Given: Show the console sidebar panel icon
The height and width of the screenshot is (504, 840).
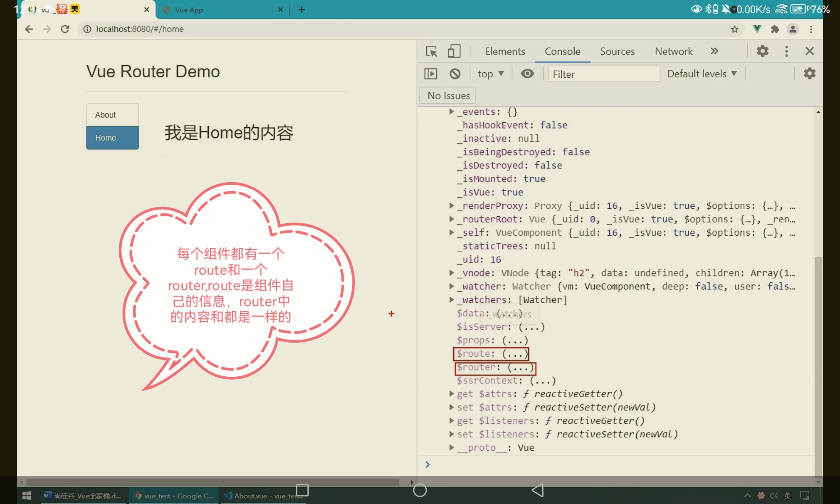Looking at the screenshot, I should point(431,74).
